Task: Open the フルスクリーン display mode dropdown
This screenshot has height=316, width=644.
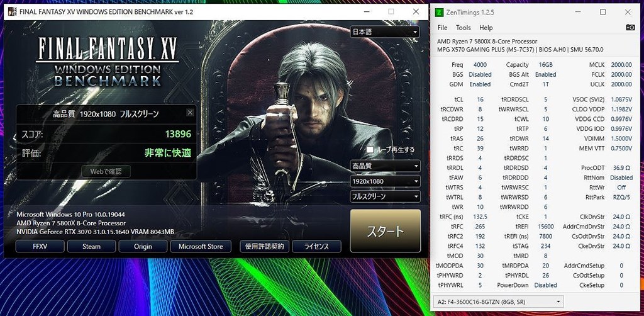Action: (385, 196)
